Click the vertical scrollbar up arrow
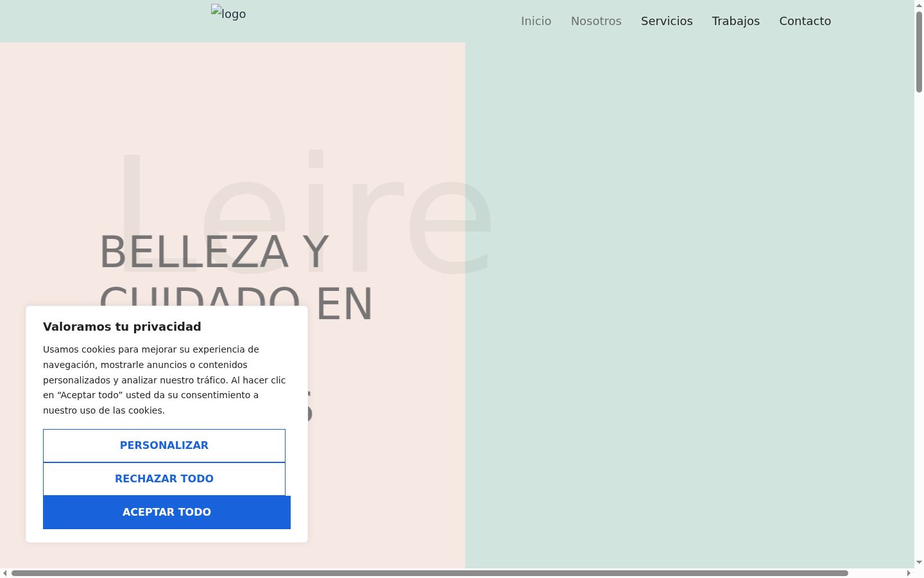The width and height of the screenshot is (924, 578). pyautogui.click(x=919, y=4)
